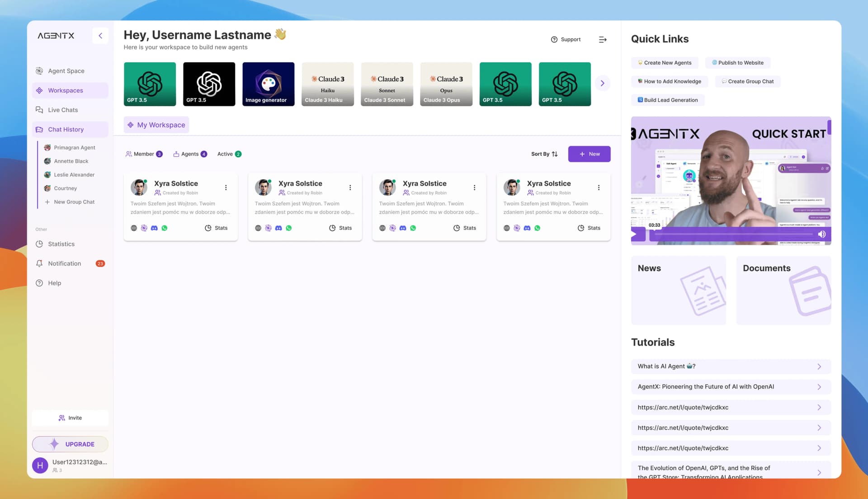Open the Sort By ordering control
Screen dimensions: 868x499
click(544, 154)
